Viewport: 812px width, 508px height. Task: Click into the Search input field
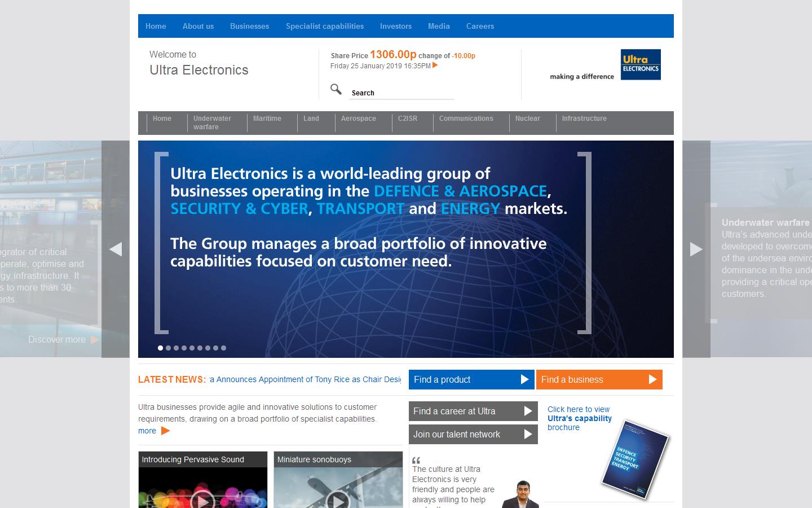coord(401,93)
